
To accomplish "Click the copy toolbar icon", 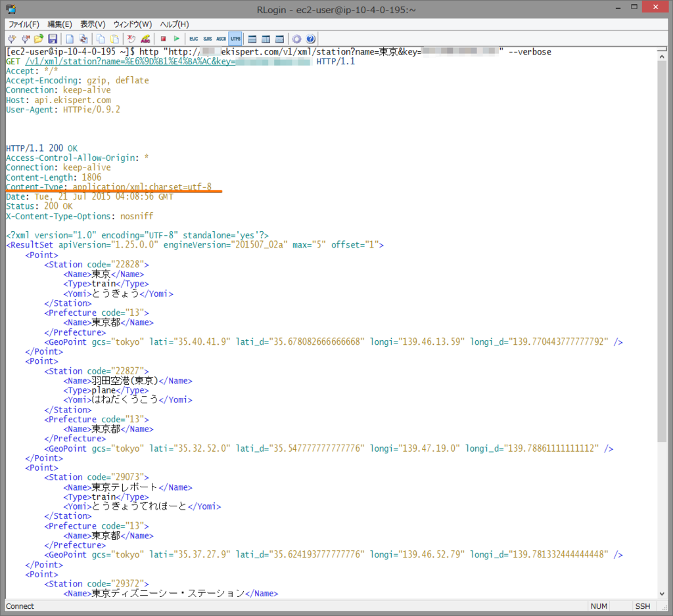I will 101,39.
